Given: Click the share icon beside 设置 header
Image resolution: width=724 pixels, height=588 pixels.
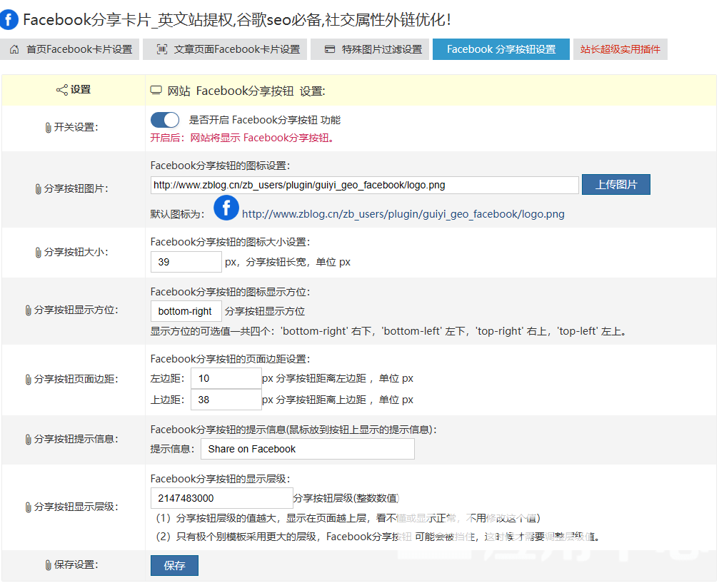Looking at the screenshot, I should [x=61, y=90].
